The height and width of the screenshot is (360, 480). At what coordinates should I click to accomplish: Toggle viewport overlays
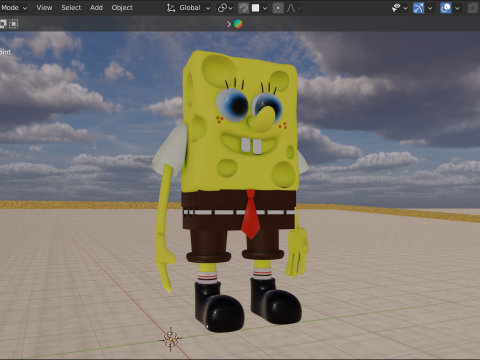[x=446, y=8]
